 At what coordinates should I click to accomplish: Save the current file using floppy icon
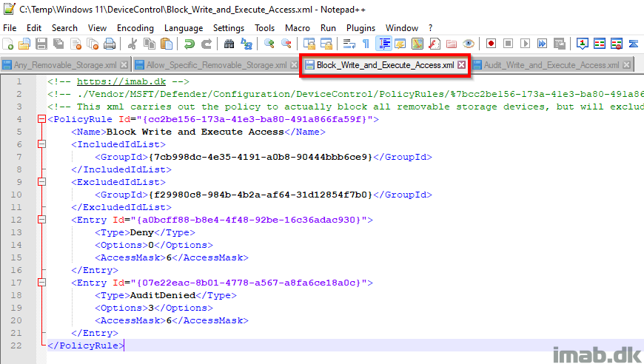pos(41,44)
